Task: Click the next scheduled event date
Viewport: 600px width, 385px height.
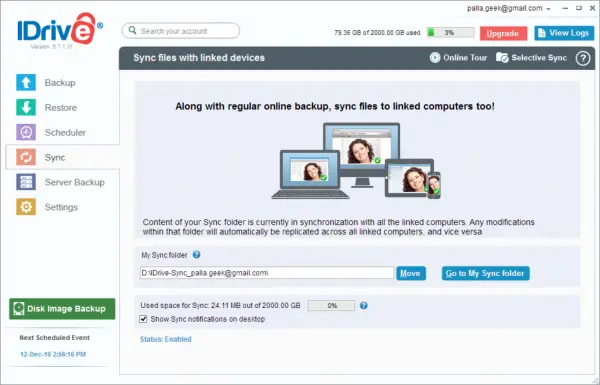Action: pos(53,354)
